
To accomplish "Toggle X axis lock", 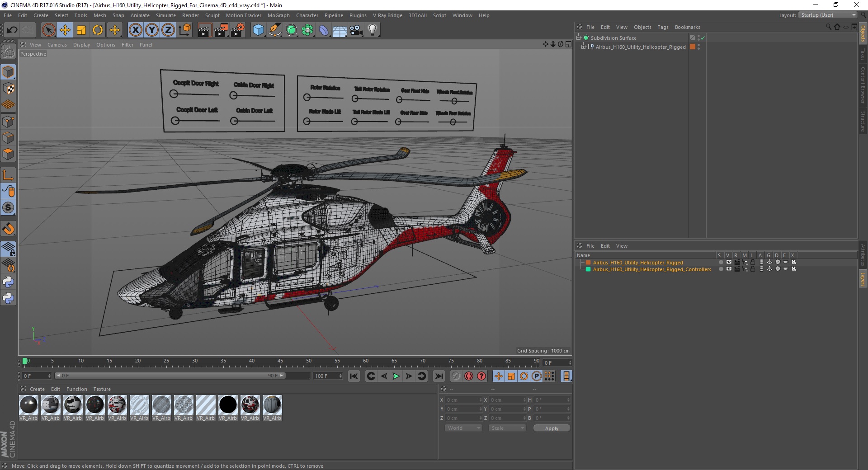I will (x=135, y=30).
